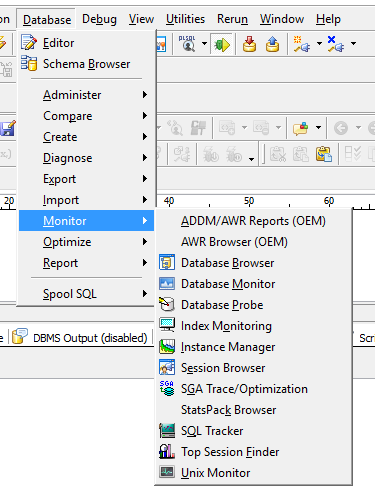Open the Window menu
The height and width of the screenshot is (494, 375).
coord(282,19)
